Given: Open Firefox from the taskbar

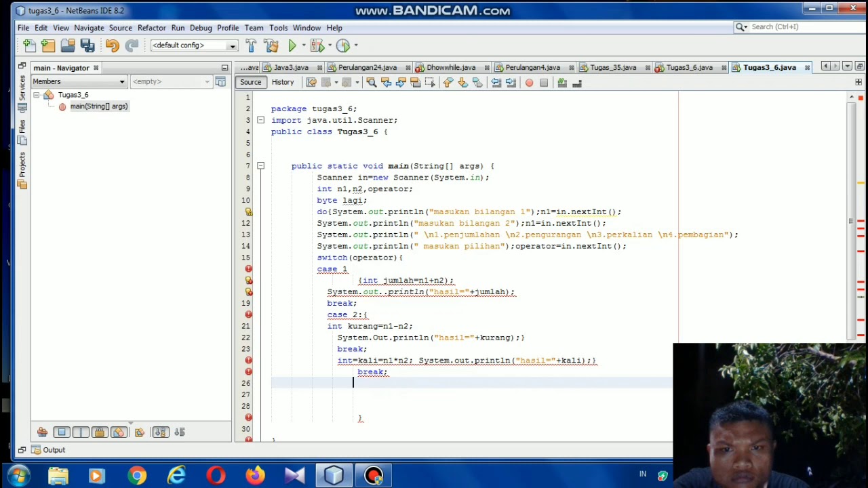Looking at the screenshot, I should coord(256,475).
